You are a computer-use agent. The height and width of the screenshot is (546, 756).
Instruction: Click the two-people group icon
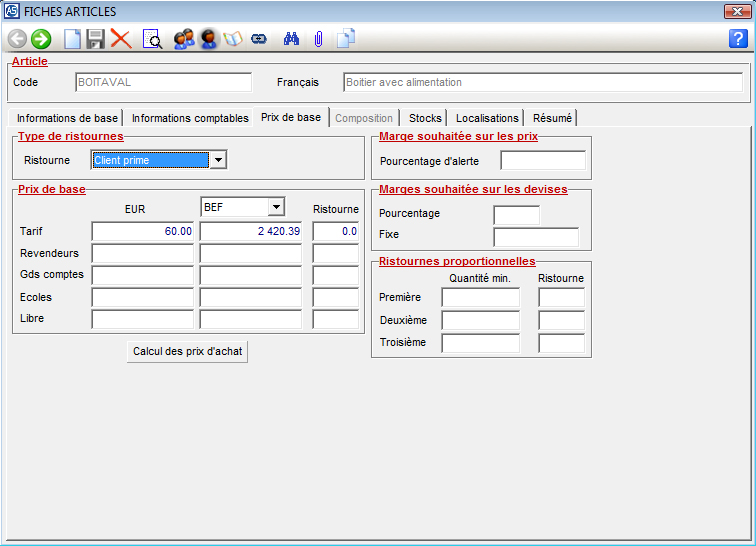click(x=184, y=39)
